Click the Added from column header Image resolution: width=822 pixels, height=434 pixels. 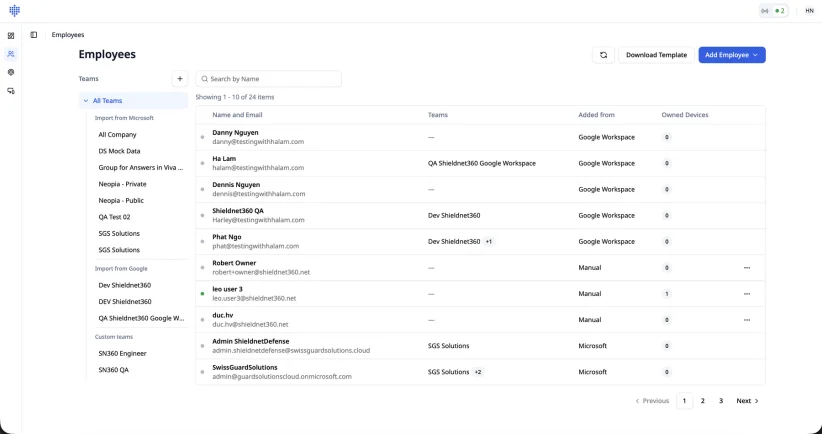pos(596,115)
